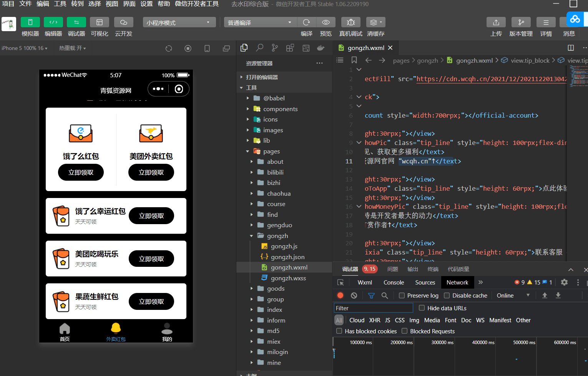Go forward with the editor right arrow

[x=382, y=60]
